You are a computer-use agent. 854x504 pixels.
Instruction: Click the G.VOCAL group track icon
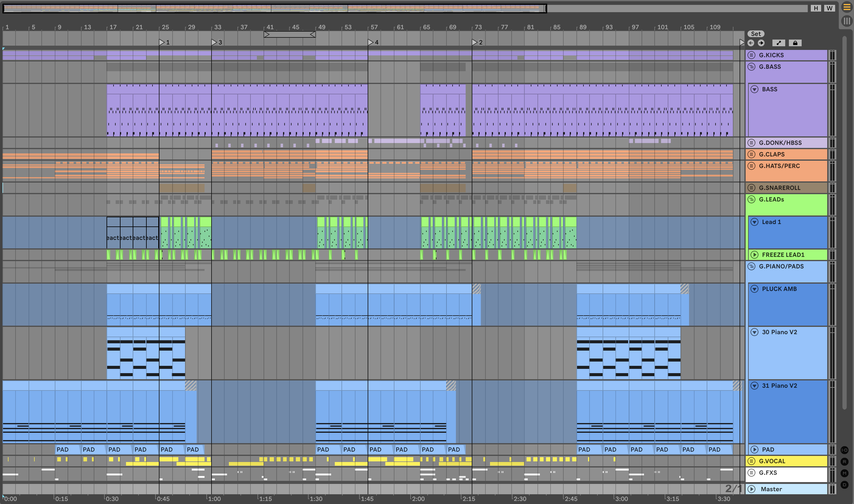pos(751,461)
